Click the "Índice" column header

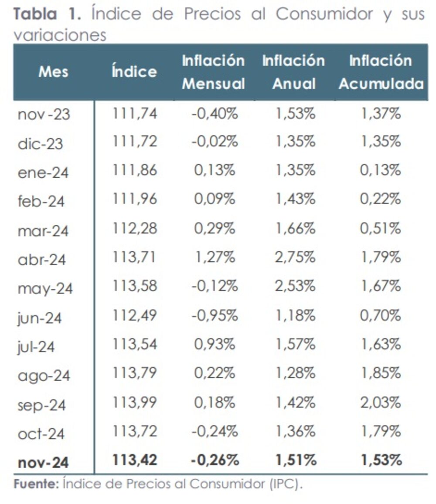pyautogui.click(x=134, y=72)
